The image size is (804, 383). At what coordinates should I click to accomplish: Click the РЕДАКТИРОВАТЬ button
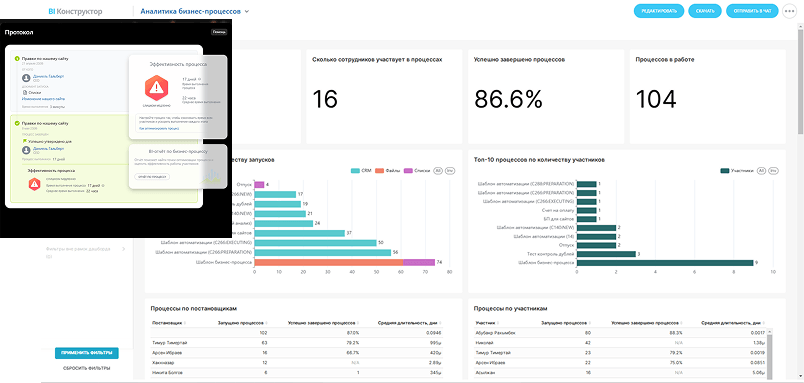[659, 11]
